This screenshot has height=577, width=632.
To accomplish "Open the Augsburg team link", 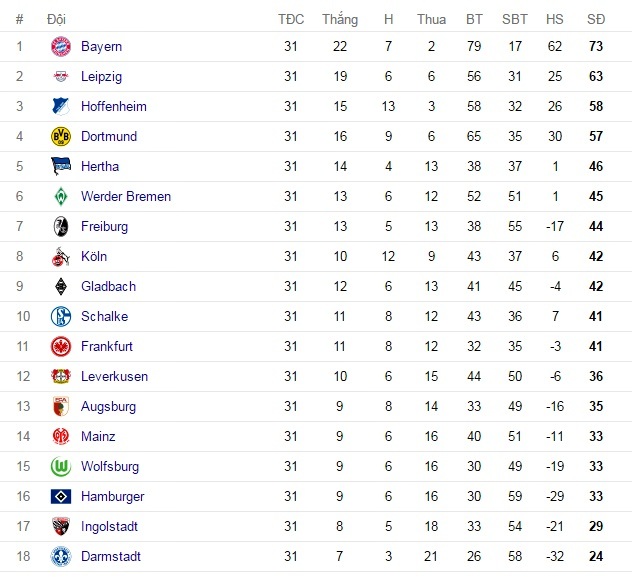I will point(108,406).
